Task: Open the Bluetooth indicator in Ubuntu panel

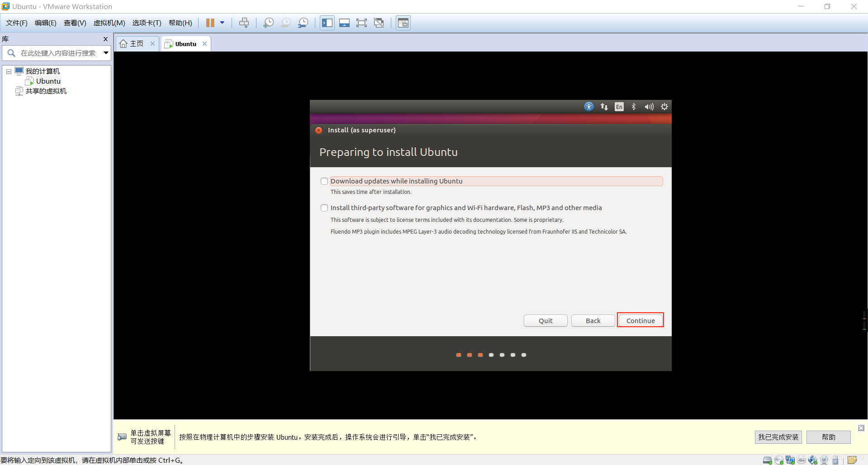Action: [634, 107]
